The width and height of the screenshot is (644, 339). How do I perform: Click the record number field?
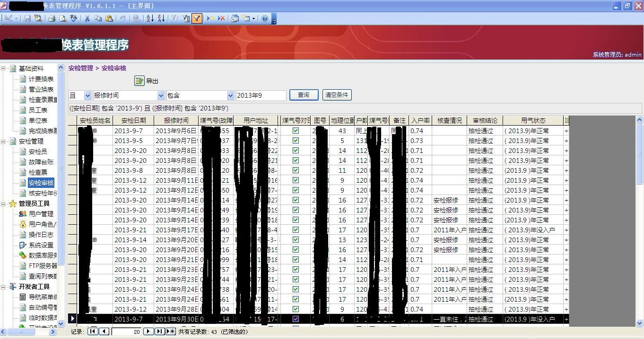click(x=126, y=331)
